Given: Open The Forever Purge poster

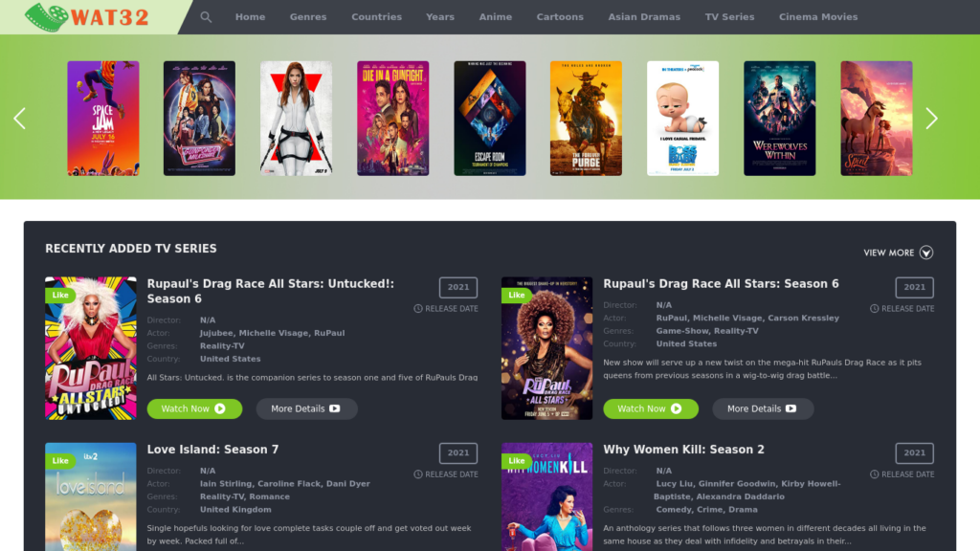Looking at the screenshot, I should 587,118.
